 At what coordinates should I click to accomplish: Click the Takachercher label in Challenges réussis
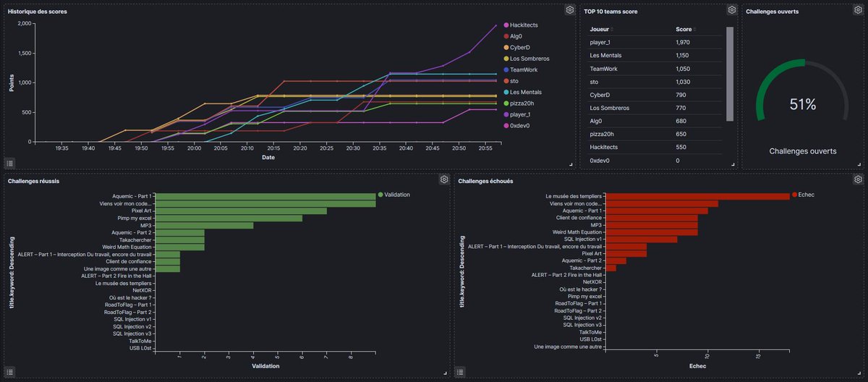135,239
